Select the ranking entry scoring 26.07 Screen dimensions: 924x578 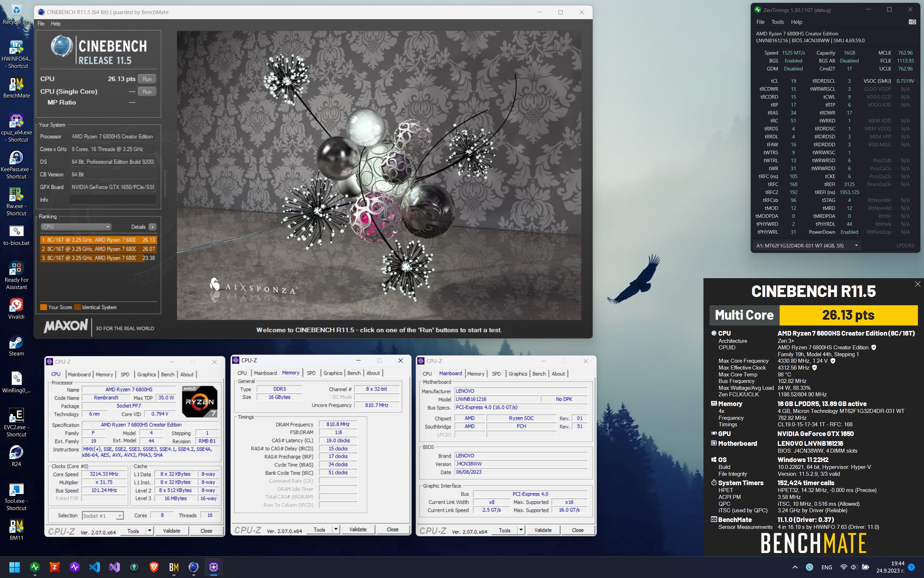coord(99,249)
